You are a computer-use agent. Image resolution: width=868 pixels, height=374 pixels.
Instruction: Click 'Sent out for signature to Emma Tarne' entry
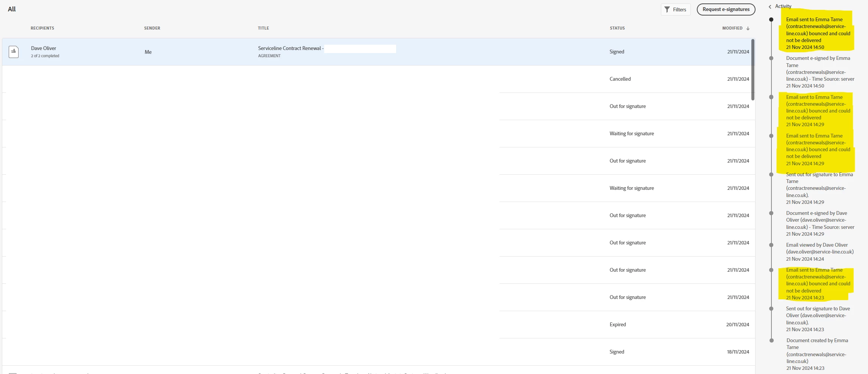pyautogui.click(x=820, y=188)
